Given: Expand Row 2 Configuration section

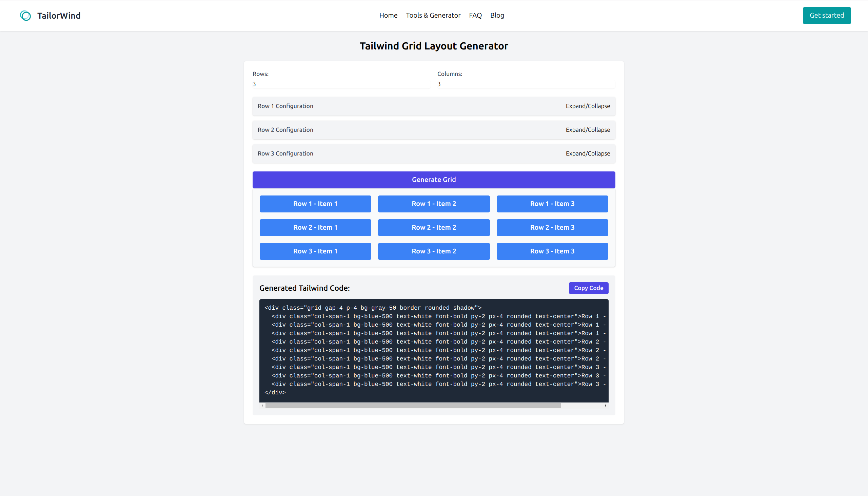Looking at the screenshot, I should (x=587, y=129).
